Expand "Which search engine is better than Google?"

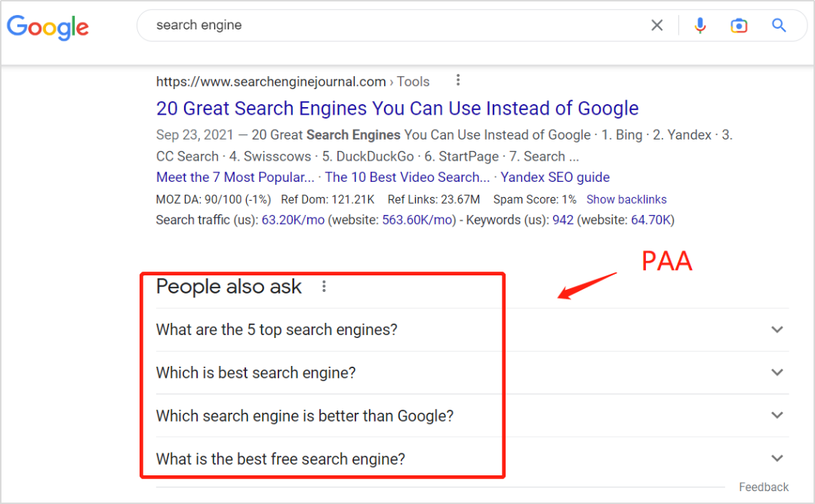[777, 416]
